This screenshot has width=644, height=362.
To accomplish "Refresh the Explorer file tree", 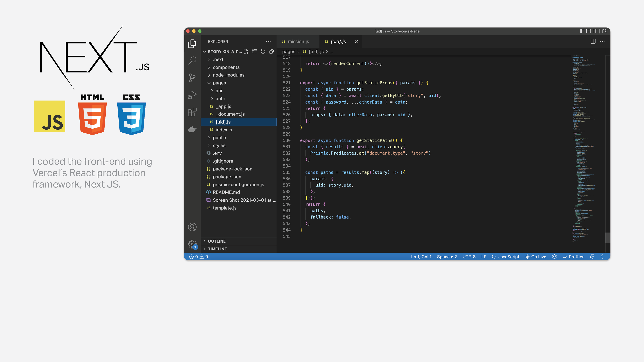I will click(263, 51).
